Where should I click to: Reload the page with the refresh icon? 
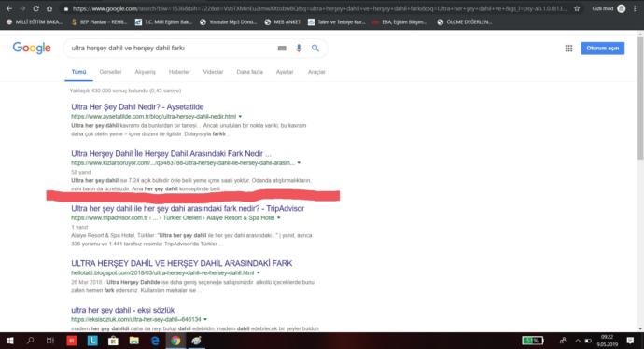click(x=35, y=8)
